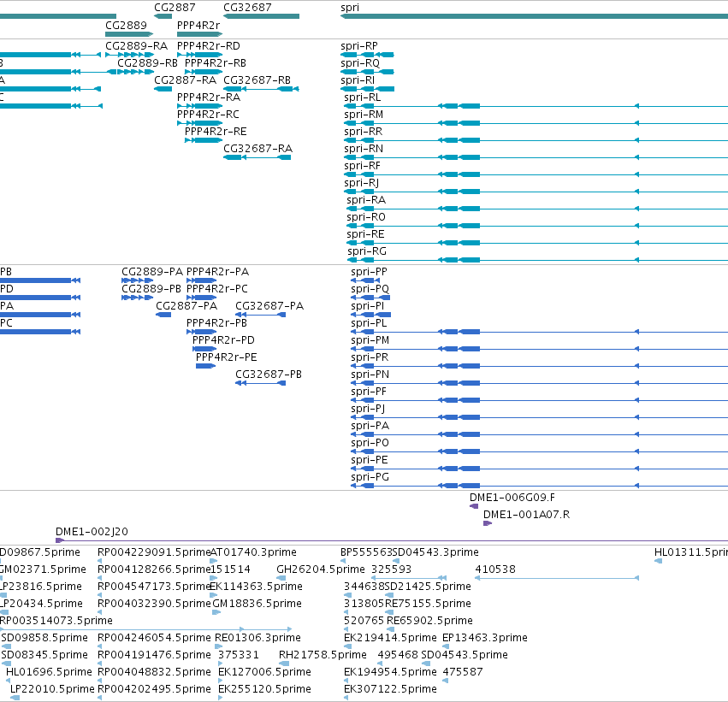The height and width of the screenshot is (702, 728).
Task: Select protein spri-PQ
Action: 370,289
